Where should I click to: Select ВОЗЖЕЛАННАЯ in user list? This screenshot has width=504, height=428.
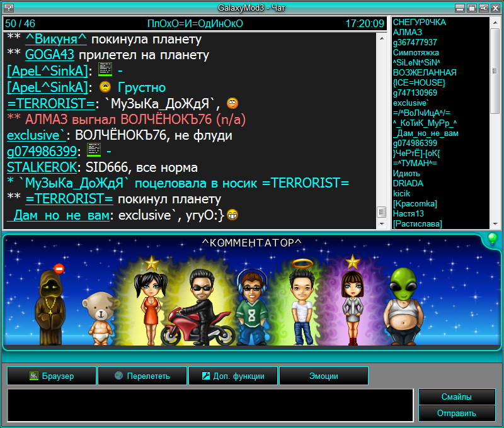point(425,72)
